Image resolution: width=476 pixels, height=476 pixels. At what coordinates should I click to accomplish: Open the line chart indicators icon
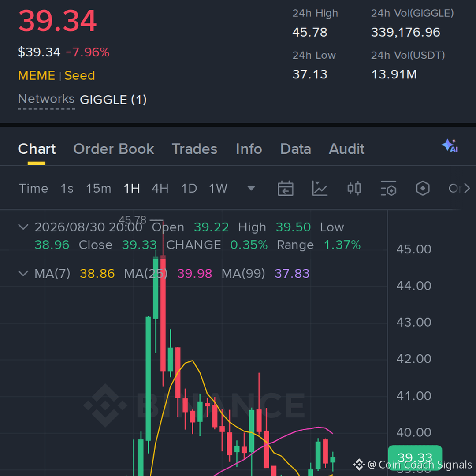[320, 188]
